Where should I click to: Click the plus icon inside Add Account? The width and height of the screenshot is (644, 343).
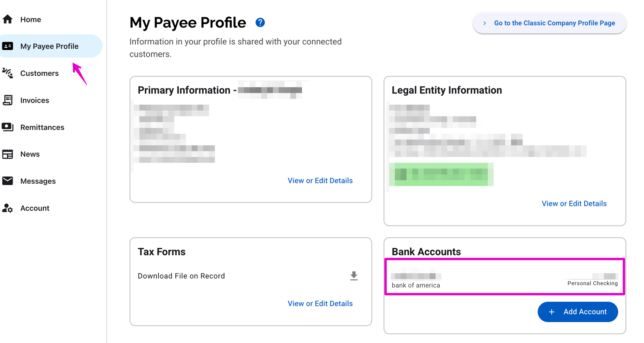point(551,312)
